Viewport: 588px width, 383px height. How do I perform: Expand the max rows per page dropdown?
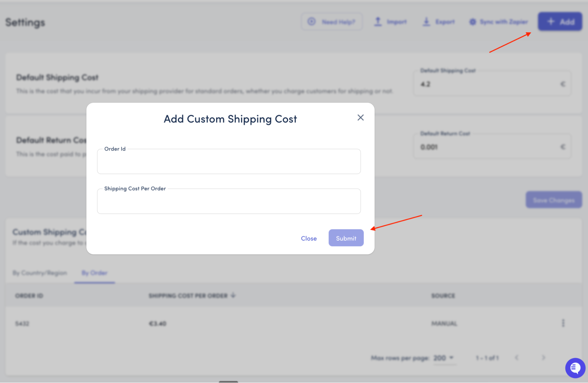click(x=444, y=358)
